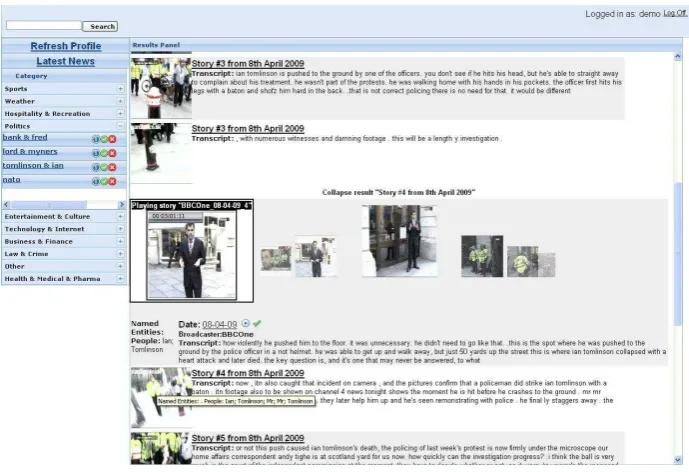
Task: Click 'Broadcaster:BBCOne' text
Action: point(216,334)
